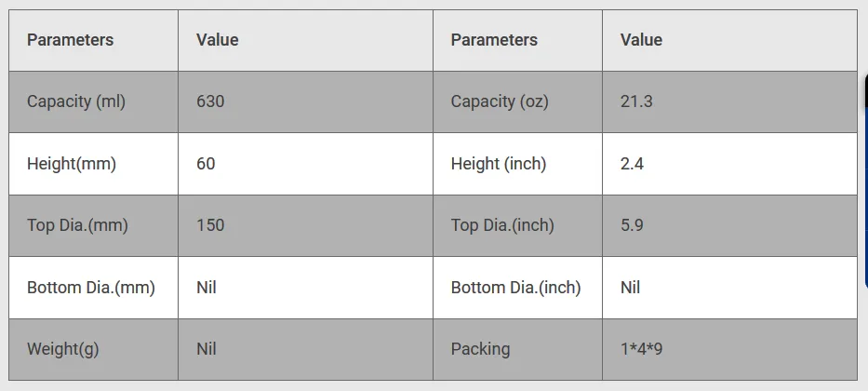Image resolution: width=868 pixels, height=391 pixels.
Task: Click the first Parameters column header
Action: tap(93, 40)
